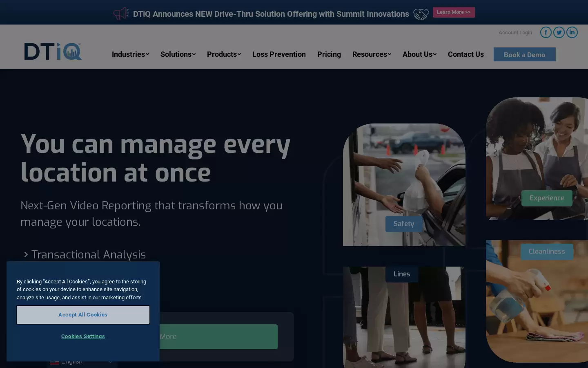588x368 pixels.
Task: Open DTiQ Twitter page icon
Action: pyautogui.click(x=559, y=32)
